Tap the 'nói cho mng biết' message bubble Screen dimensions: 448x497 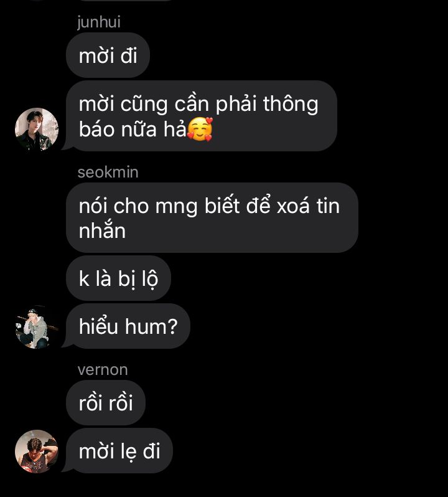click(212, 218)
